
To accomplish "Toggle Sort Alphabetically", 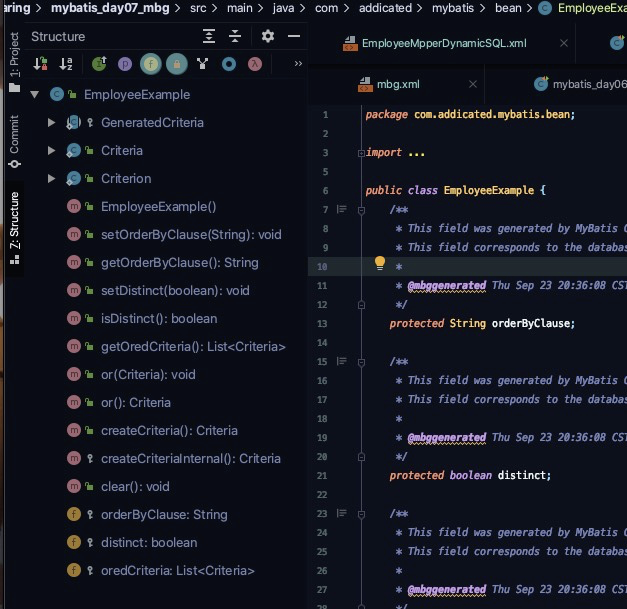I will point(66,64).
